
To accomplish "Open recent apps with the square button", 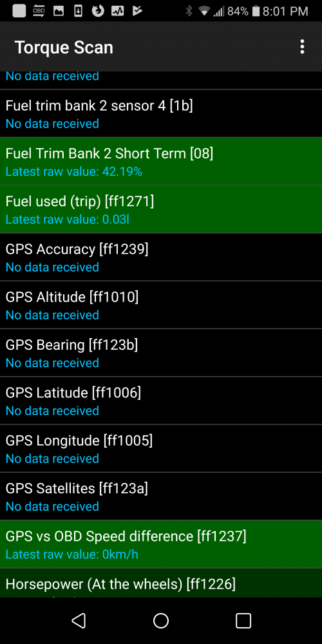I will pyautogui.click(x=243, y=621).
